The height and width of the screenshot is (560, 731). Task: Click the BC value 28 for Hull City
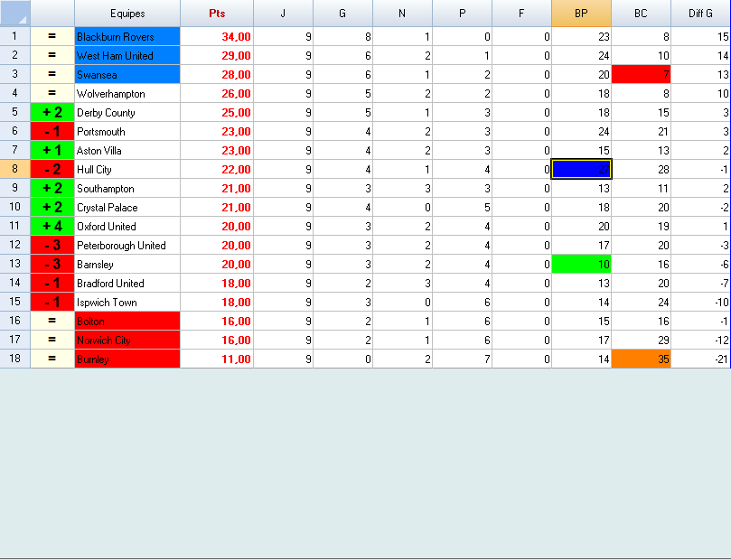point(641,169)
